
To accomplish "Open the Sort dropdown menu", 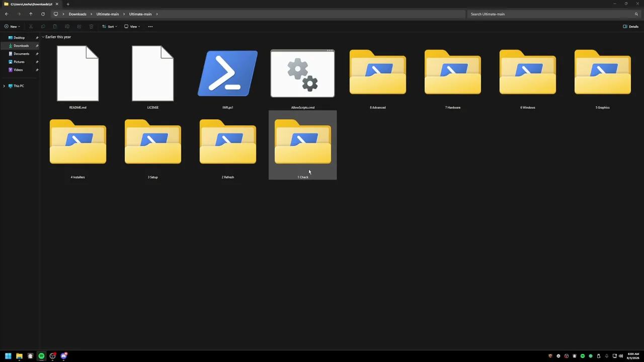I will tap(110, 27).
